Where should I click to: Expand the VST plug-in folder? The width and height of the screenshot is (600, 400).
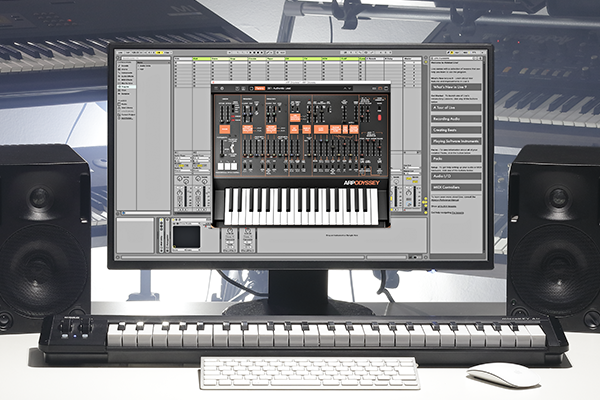pos(142,69)
